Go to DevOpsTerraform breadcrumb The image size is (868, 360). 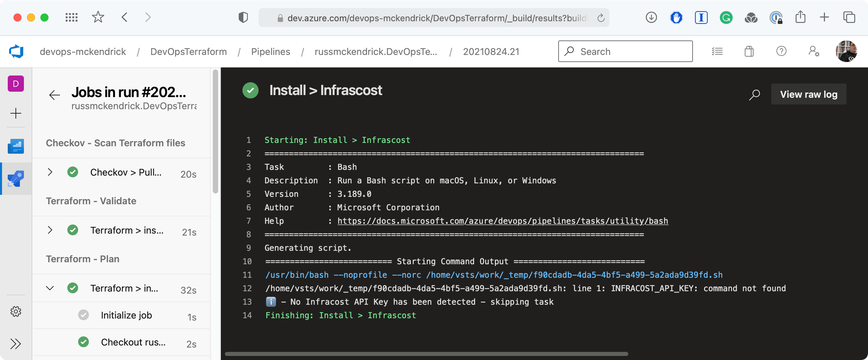(x=188, y=52)
